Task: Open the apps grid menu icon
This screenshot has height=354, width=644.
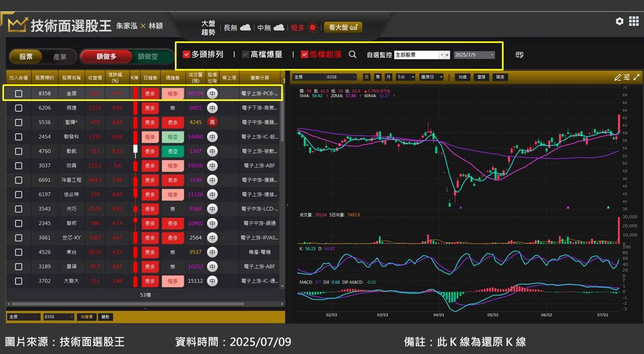Action: [634, 21]
